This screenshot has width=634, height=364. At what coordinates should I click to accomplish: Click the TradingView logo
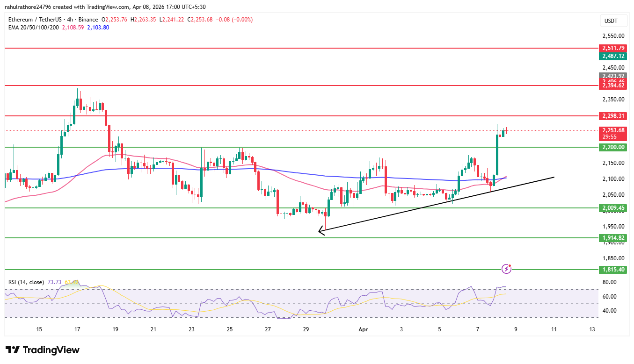pyautogui.click(x=41, y=350)
